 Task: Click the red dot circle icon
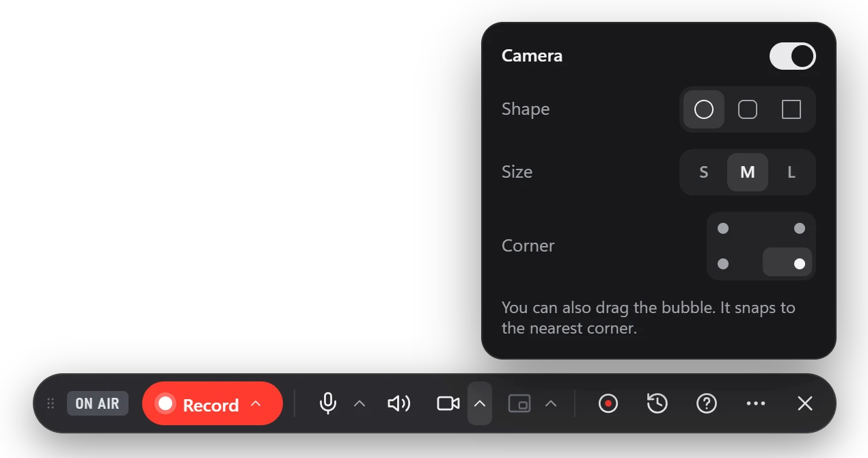click(608, 404)
